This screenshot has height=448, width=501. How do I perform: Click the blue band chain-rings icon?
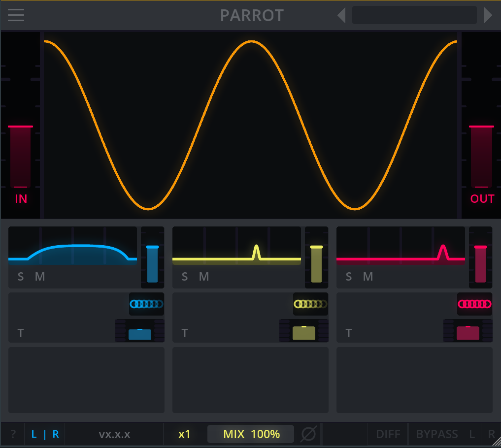click(x=146, y=304)
